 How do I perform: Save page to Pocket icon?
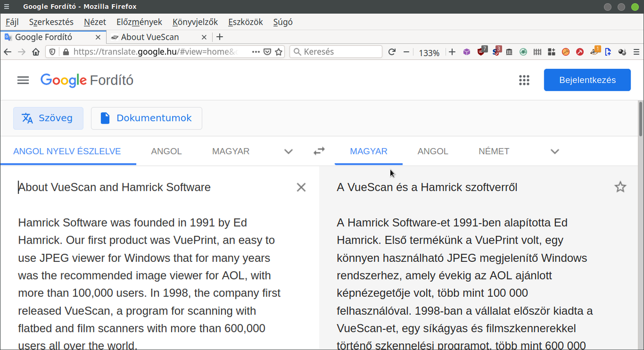point(268,52)
